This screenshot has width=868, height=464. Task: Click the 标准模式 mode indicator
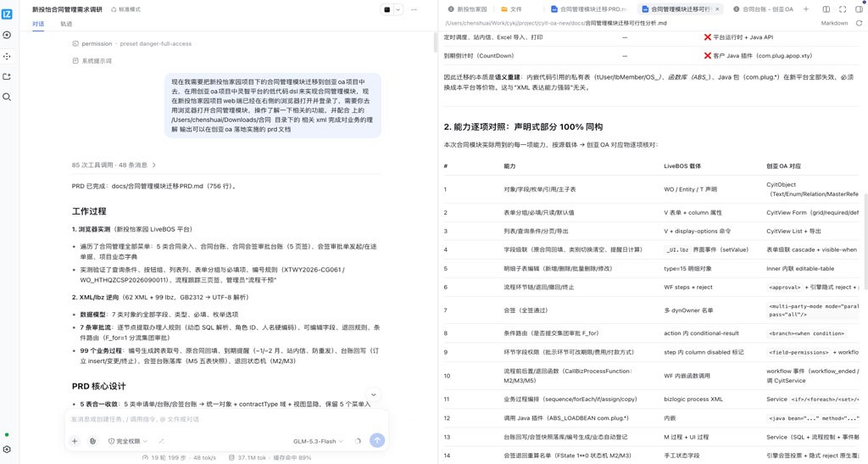pyautogui.click(x=125, y=9)
